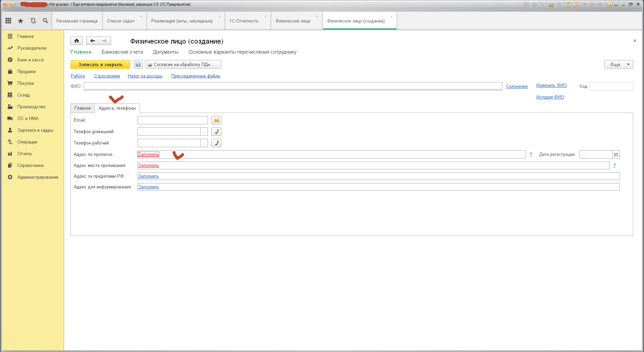The width and height of the screenshot is (644, 352).
Task: Click the search magnifier icon
Action: pyautogui.click(x=45, y=21)
